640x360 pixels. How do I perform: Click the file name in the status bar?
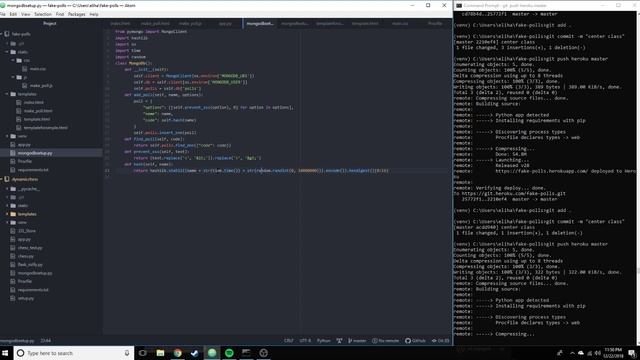coord(17,340)
